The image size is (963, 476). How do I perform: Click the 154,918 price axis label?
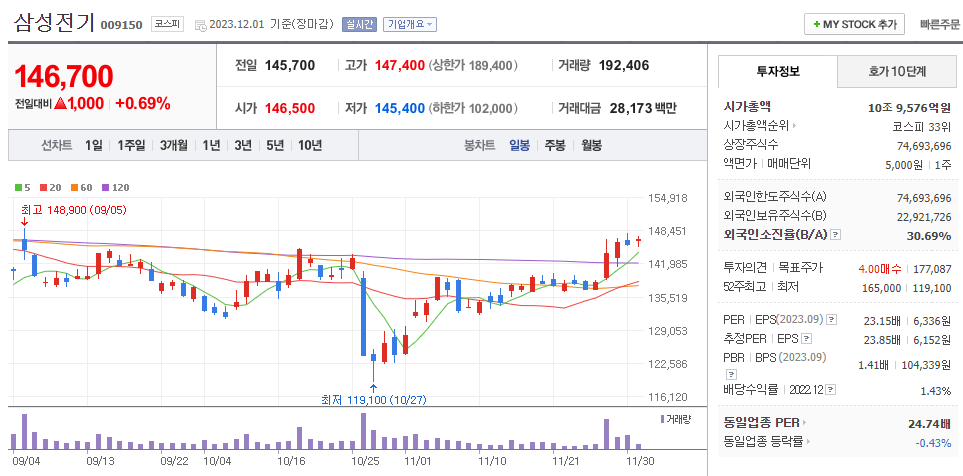[668, 198]
